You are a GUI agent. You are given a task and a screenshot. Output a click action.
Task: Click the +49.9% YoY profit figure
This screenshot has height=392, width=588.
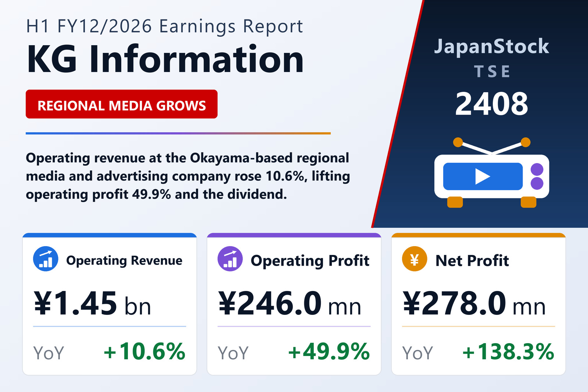329,352
